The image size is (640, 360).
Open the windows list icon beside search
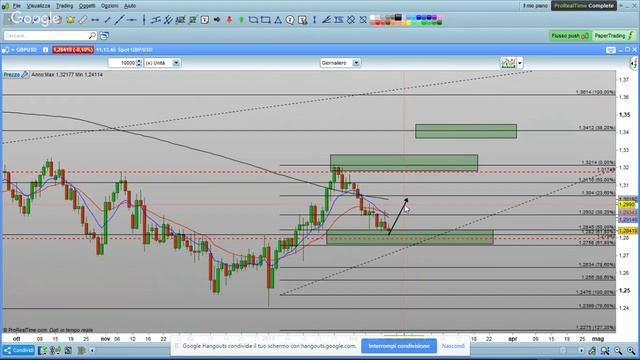pos(104,36)
